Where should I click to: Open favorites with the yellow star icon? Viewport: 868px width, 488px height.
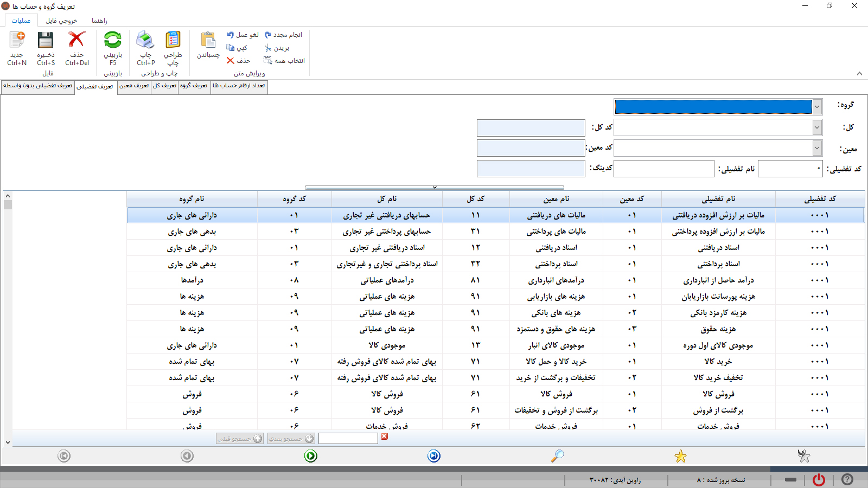pos(680,456)
